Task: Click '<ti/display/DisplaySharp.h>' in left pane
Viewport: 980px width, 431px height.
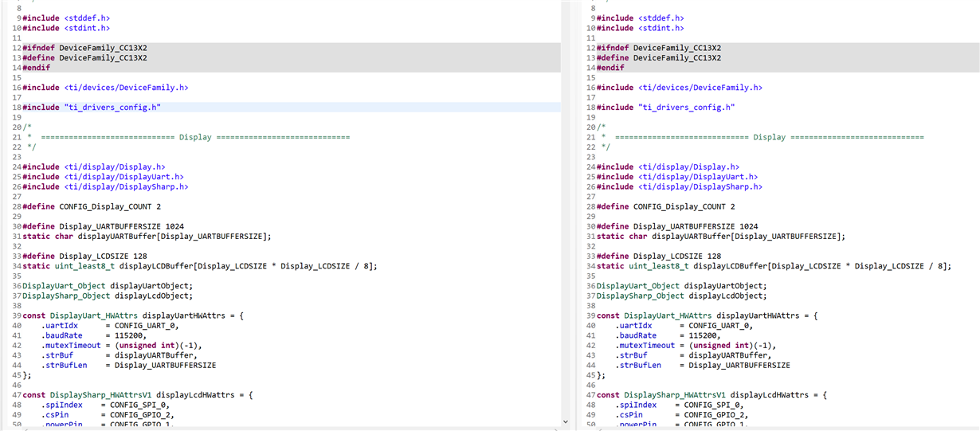Action: (x=126, y=187)
